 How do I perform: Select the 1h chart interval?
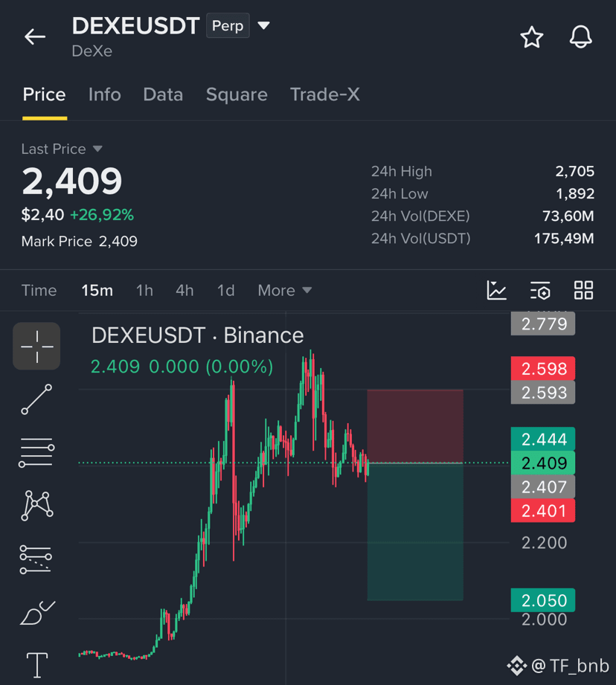tap(144, 290)
